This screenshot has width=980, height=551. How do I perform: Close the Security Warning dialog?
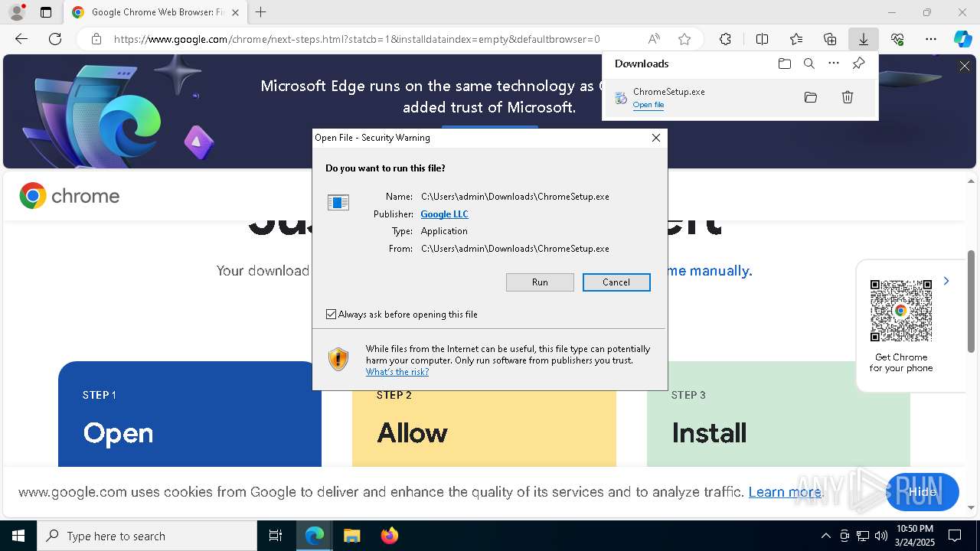coord(656,138)
